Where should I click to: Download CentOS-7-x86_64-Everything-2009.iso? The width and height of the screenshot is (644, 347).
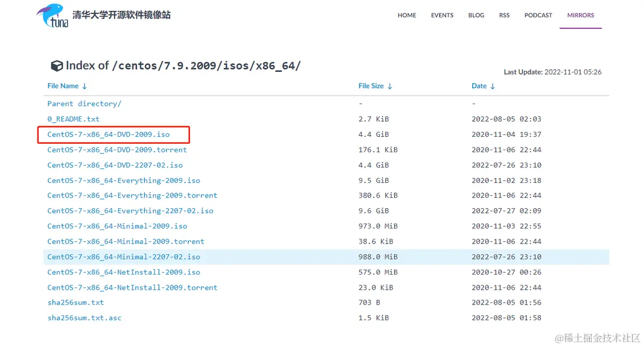[x=123, y=180]
